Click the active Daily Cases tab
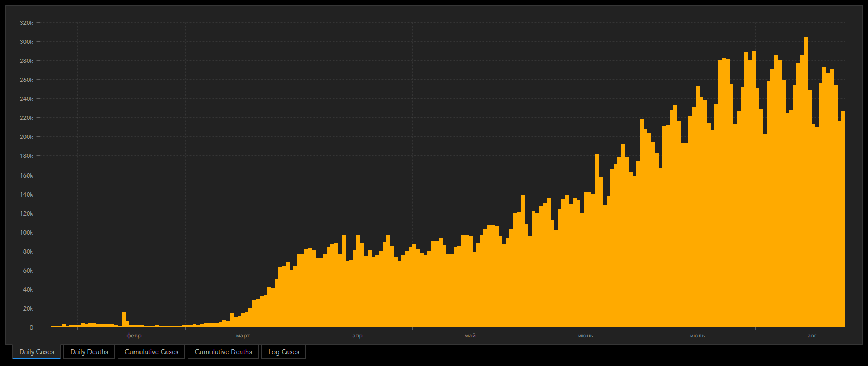This screenshot has height=366, width=868. click(36, 352)
